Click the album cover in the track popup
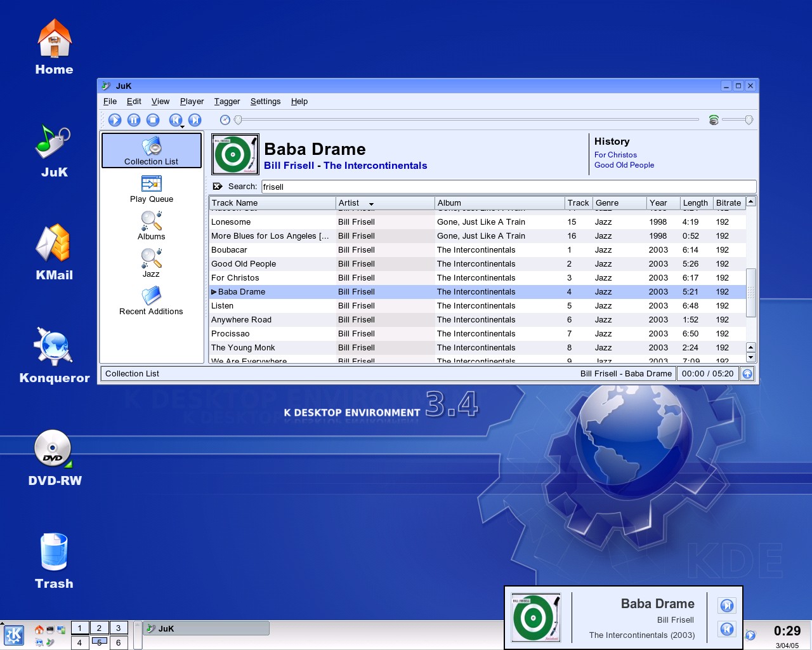The height and width of the screenshot is (650, 812). pos(536,618)
